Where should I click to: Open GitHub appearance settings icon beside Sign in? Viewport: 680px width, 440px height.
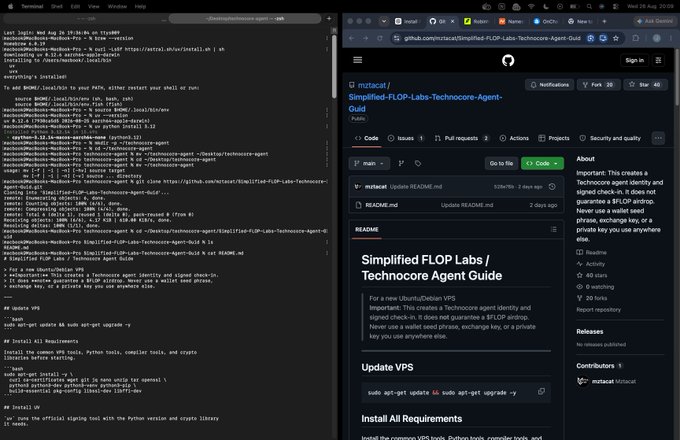[658, 60]
